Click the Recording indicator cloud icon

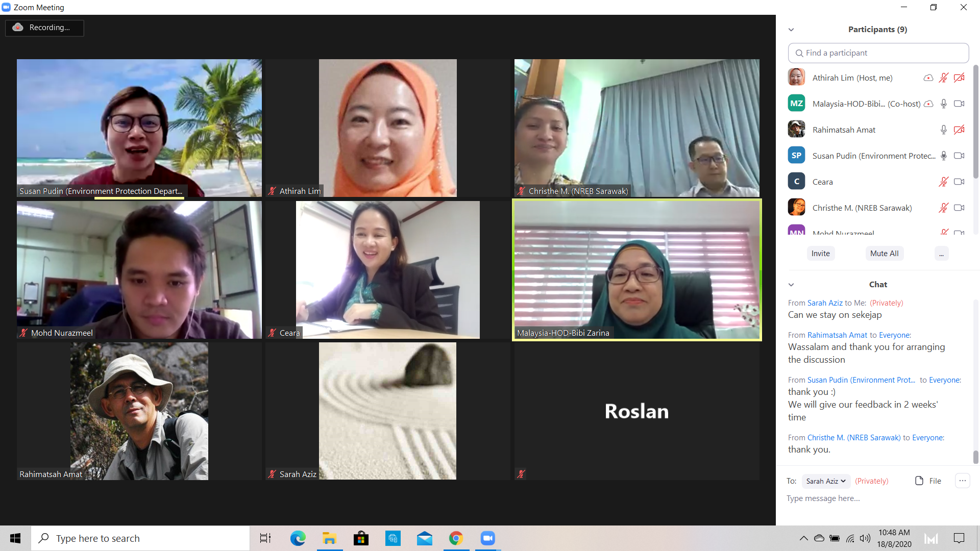click(x=18, y=28)
